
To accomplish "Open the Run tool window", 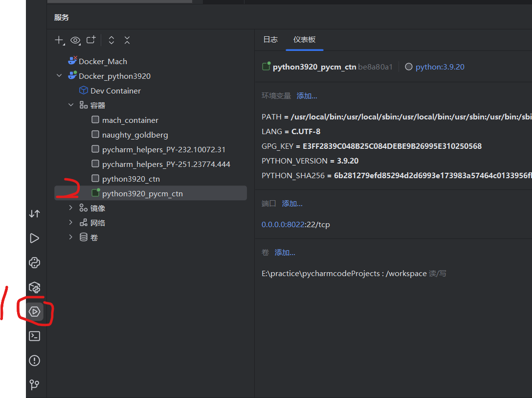I will click(34, 238).
